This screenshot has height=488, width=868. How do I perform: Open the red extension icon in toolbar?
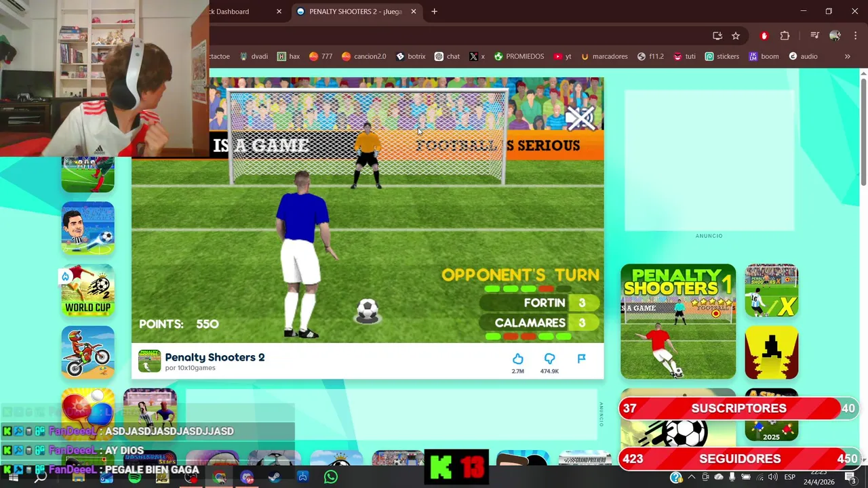764,36
